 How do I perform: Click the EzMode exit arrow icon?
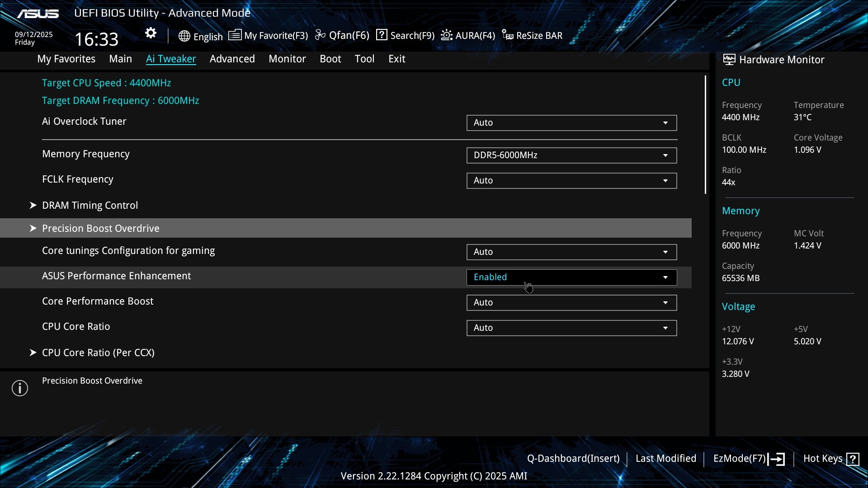(x=776, y=459)
